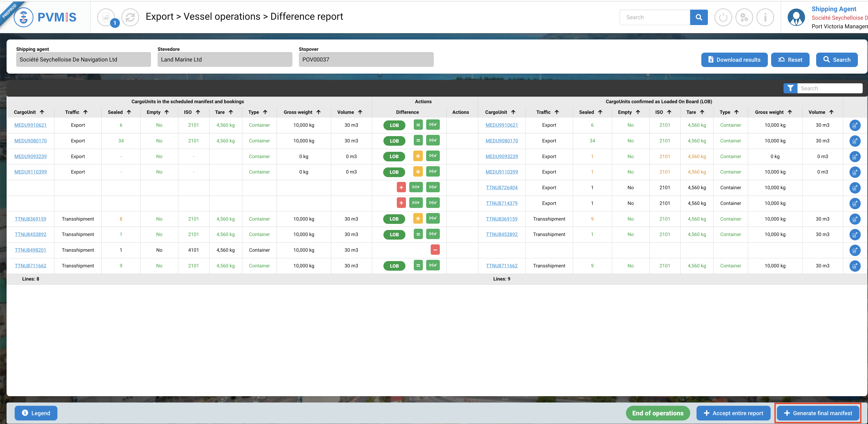
Task: Click the yellow asterisk difference icon for MEDU9093239
Action: [x=418, y=156]
